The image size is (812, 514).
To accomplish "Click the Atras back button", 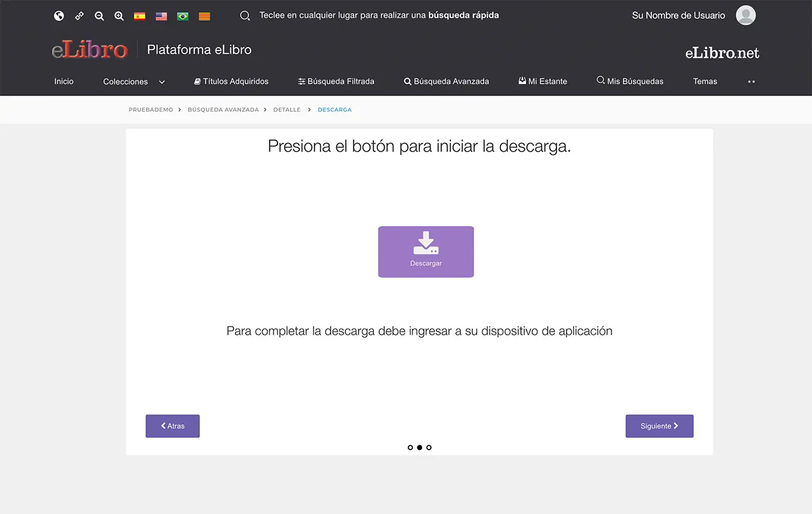I will pyautogui.click(x=172, y=426).
